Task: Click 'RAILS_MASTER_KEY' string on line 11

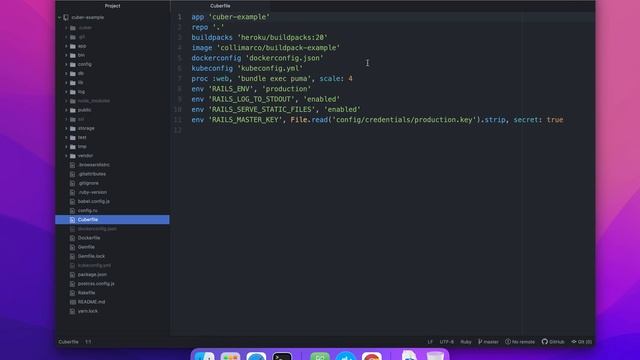Action: 245,120
